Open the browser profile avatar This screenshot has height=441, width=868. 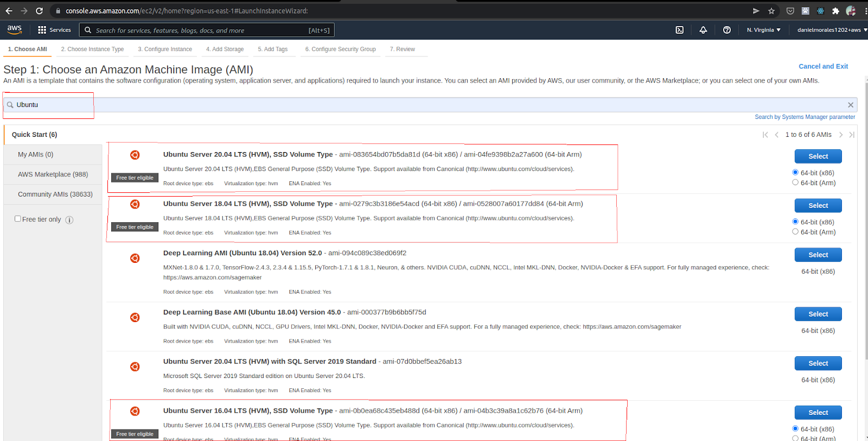[851, 11]
